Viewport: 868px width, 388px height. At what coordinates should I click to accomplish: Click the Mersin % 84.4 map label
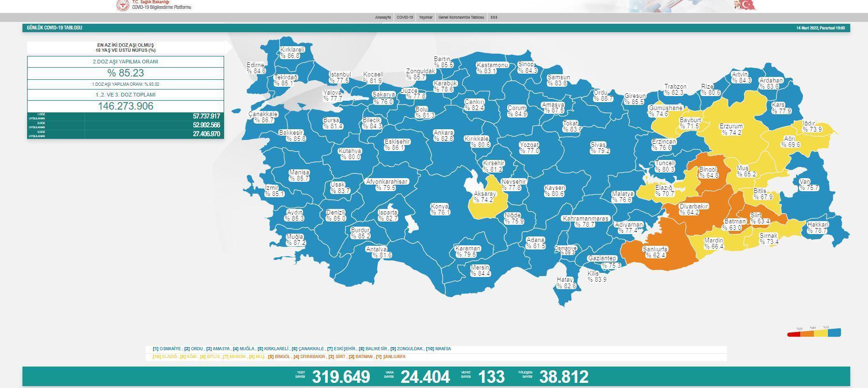(480, 270)
